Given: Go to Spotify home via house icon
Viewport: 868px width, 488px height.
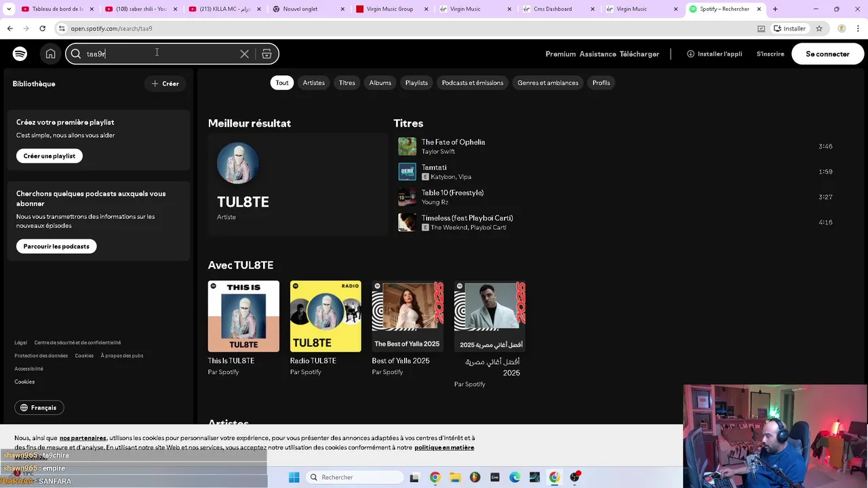Looking at the screenshot, I should point(50,54).
